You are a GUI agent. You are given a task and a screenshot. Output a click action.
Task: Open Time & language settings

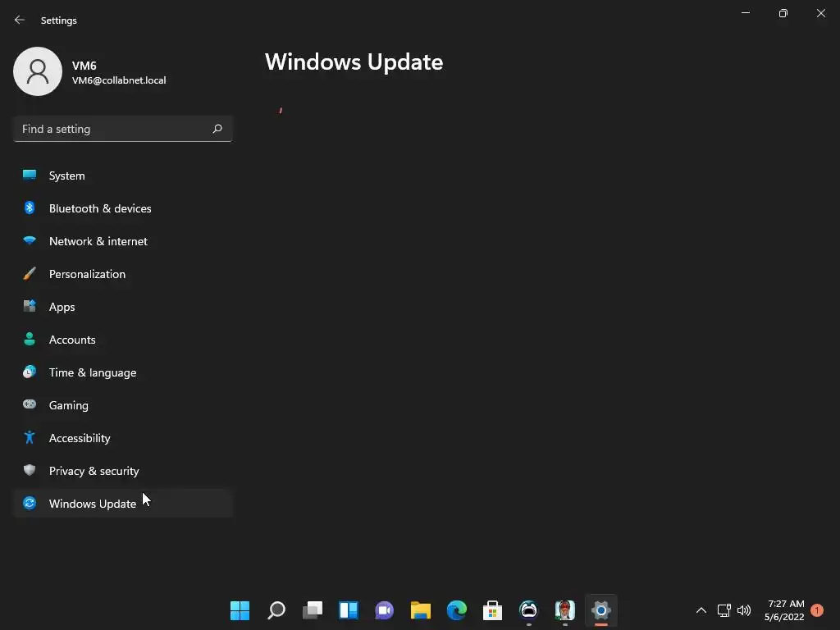click(x=123, y=372)
